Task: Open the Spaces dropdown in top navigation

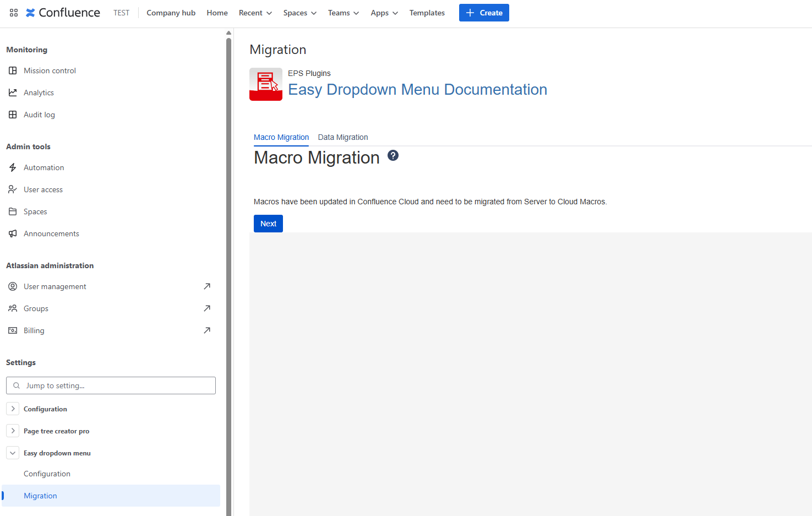Action: click(x=299, y=13)
